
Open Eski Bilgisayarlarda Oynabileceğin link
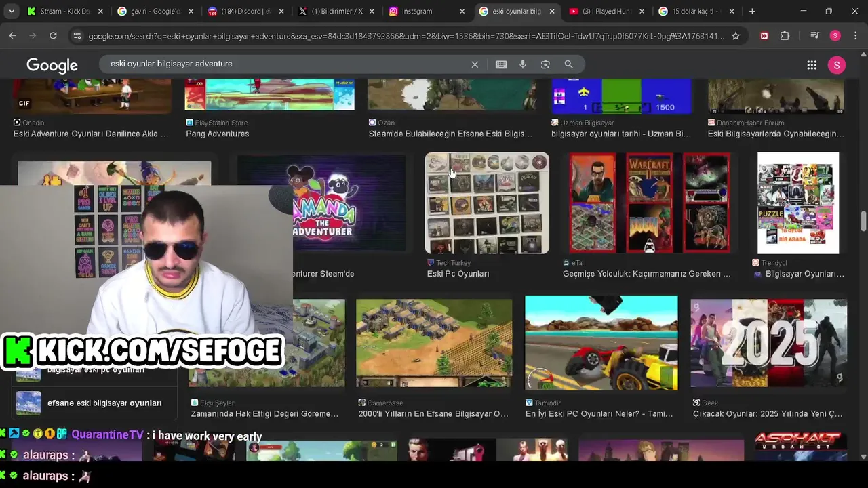(776, 134)
